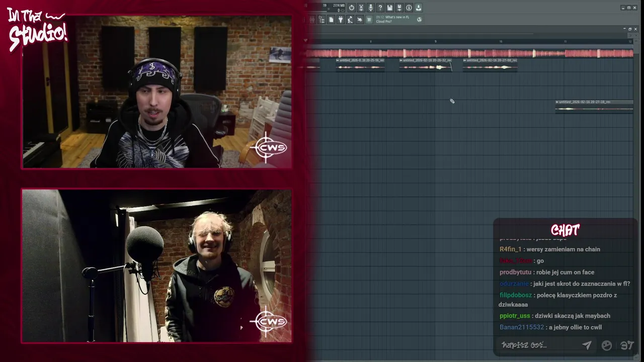Click the chat send paper-plane icon

pyautogui.click(x=587, y=345)
